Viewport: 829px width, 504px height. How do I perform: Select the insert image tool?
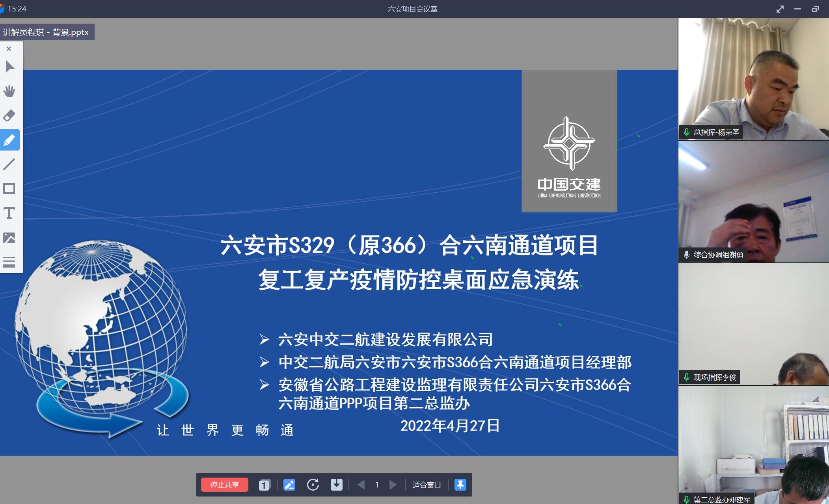click(9, 238)
